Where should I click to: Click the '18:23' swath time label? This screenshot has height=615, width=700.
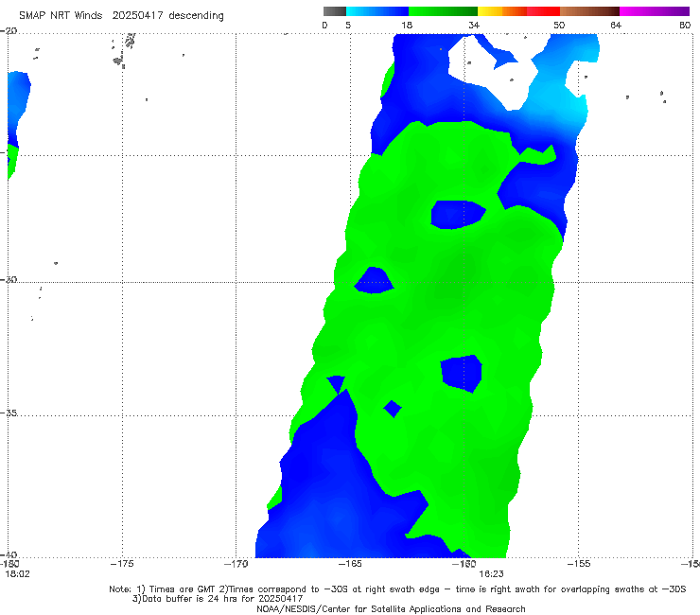pos(491,574)
